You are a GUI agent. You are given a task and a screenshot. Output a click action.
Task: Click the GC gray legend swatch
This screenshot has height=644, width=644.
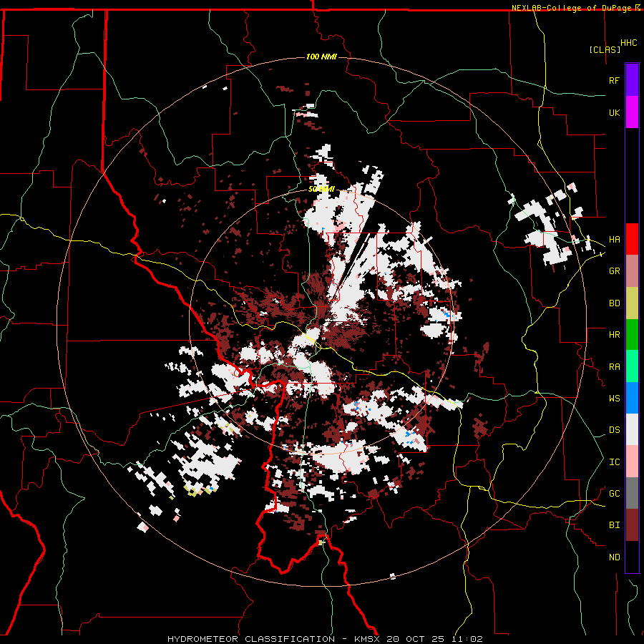tap(632, 493)
